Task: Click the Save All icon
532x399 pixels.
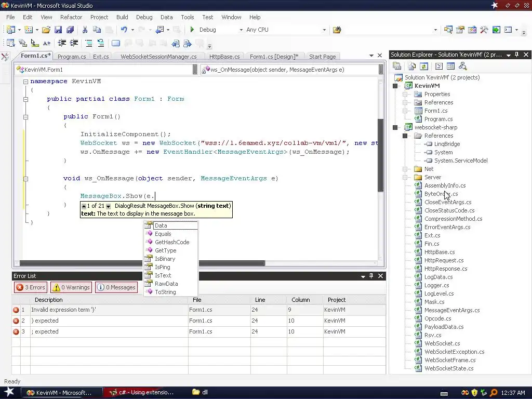Action: [x=70, y=30]
